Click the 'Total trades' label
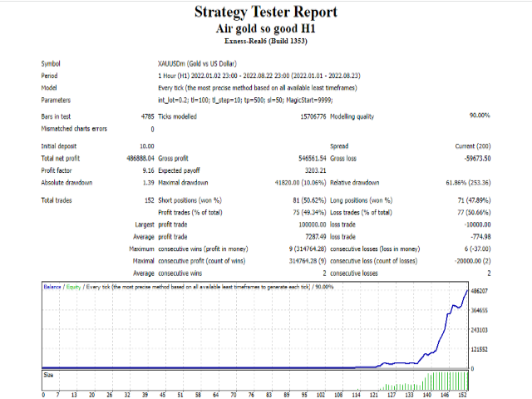The image size is (532, 399). (x=57, y=200)
